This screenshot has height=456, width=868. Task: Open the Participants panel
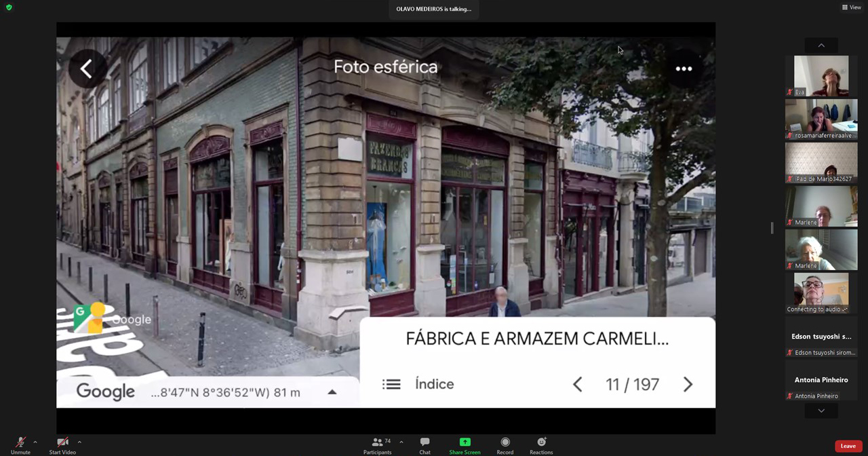(x=377, y=445)
